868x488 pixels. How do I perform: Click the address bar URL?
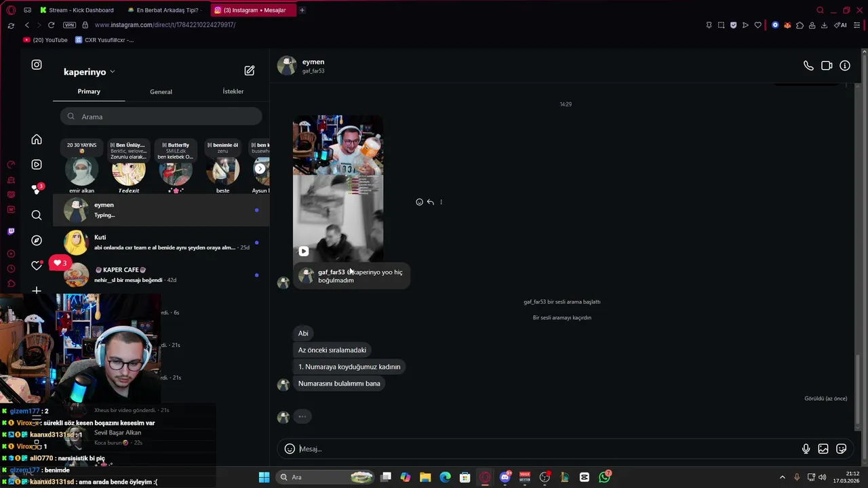pos(165,25)
